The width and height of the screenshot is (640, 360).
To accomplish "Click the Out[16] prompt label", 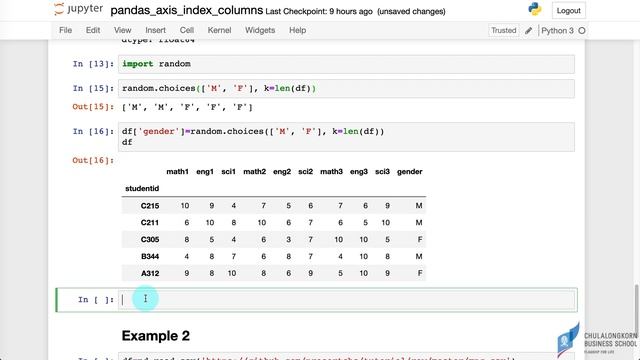I will pos(93,160).
